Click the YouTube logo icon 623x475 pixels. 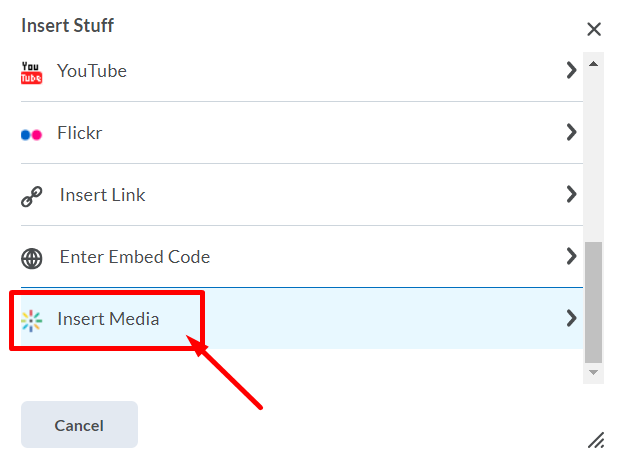coord(32,72)
